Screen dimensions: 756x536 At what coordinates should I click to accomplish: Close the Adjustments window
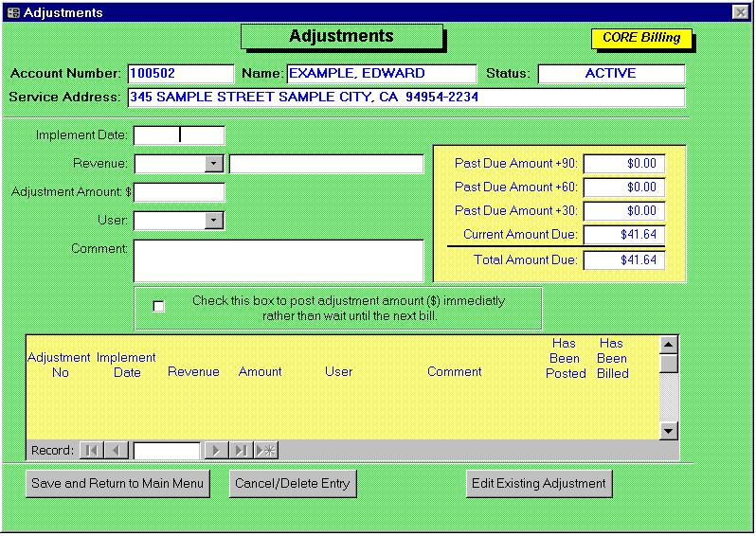[x=740, y=12]
